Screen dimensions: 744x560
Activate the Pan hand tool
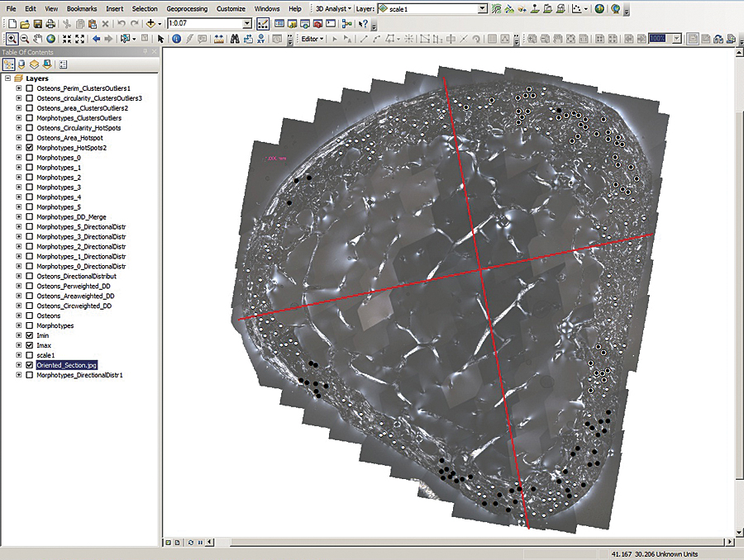coord(38,39)
